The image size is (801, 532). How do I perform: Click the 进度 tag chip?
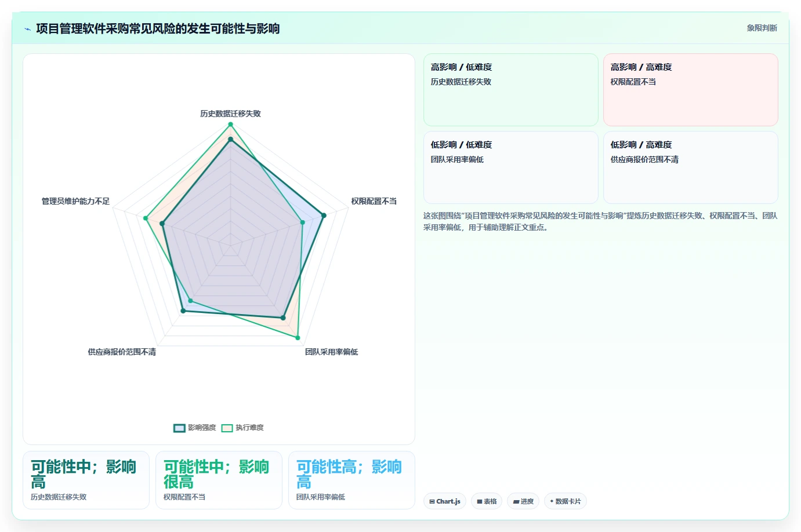(523, 501)
